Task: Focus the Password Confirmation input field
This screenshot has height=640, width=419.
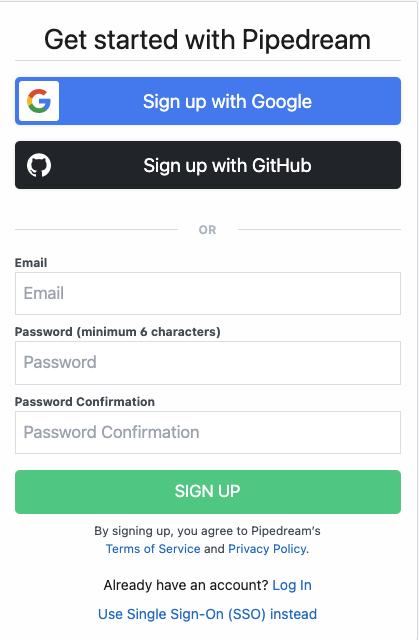Action: click(208, 432)
